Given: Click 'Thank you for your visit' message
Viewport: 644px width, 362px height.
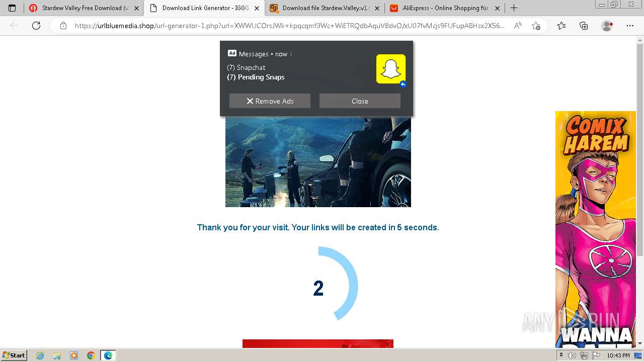Looking at the screenshot, I should [318, 227].
